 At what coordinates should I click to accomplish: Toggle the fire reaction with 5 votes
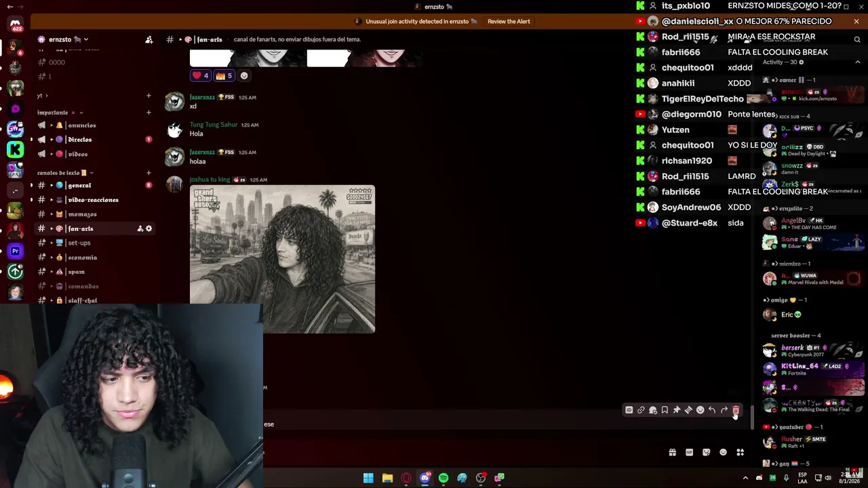[224, 76]
